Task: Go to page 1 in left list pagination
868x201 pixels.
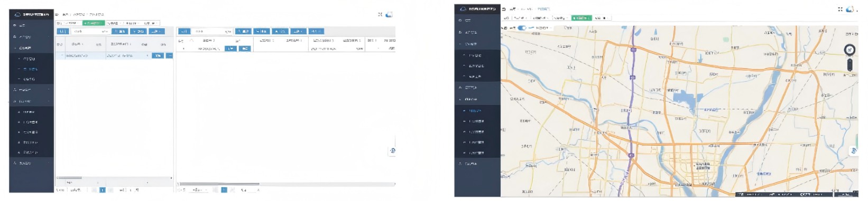Action: click(103, 190)
